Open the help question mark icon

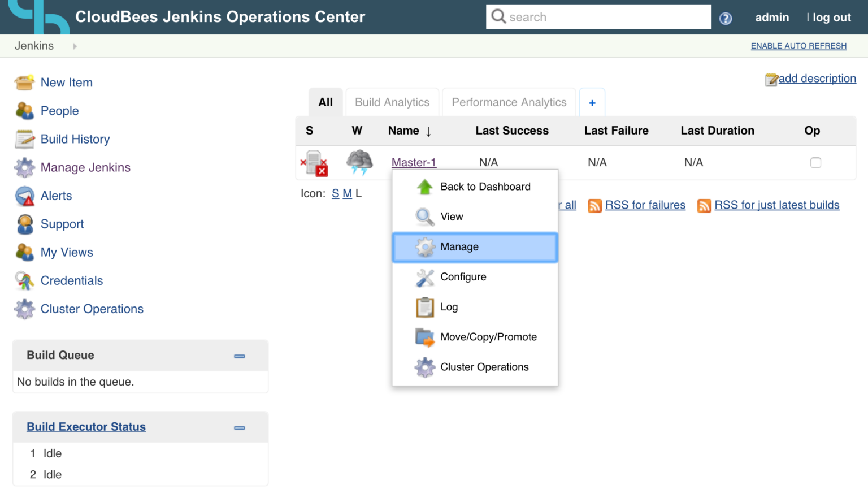pyautogui.click(x=726, y=19)
